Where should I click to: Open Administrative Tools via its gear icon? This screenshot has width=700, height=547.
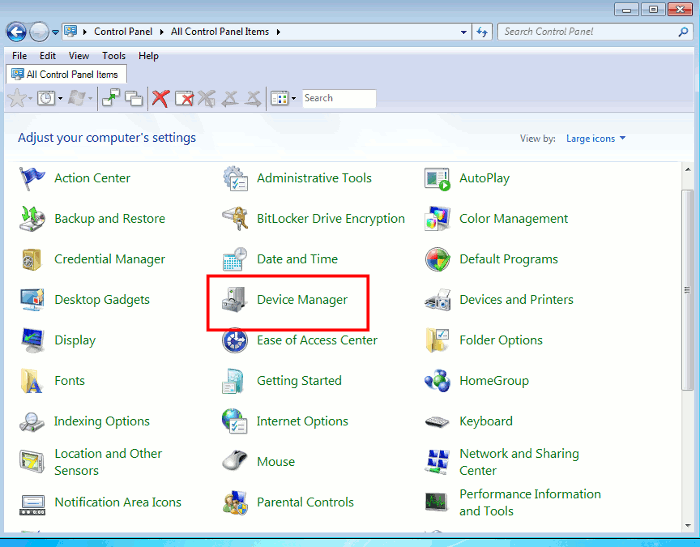pyautogui.click(x=235, y=178)
